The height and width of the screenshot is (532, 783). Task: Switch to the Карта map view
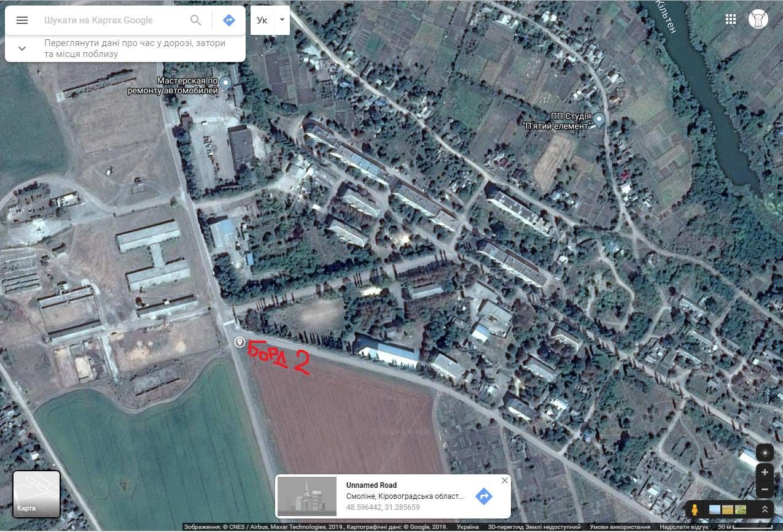coord(36,493)
